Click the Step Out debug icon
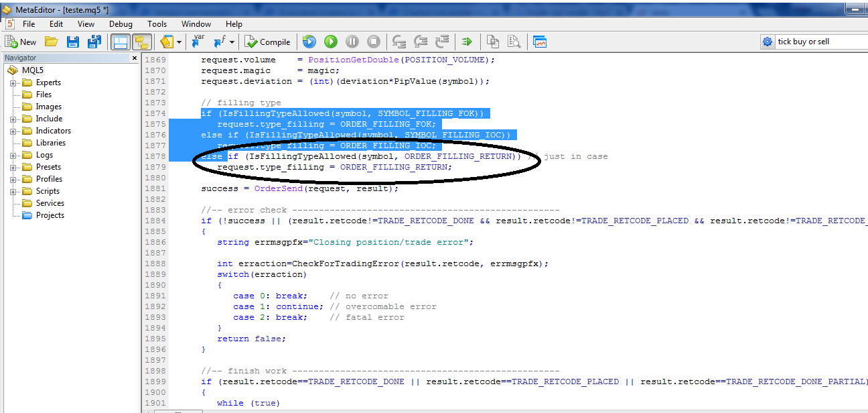 click(442, 42)
